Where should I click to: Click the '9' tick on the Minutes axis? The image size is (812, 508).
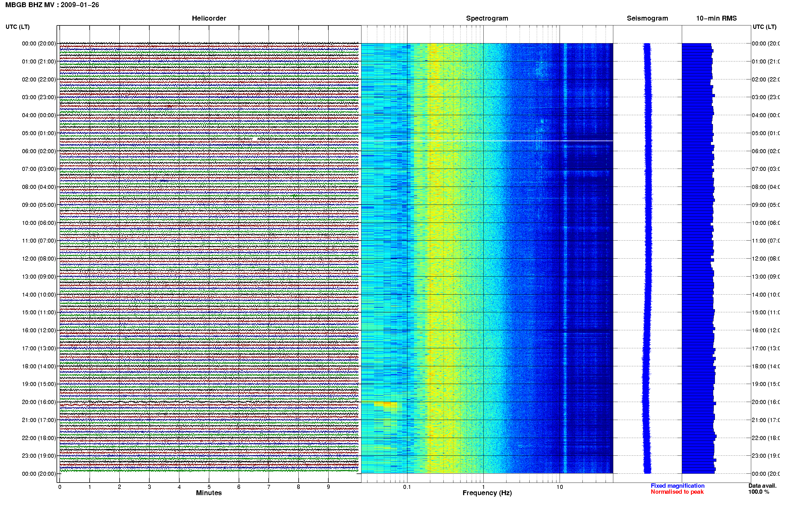click(x=328, y=487)
